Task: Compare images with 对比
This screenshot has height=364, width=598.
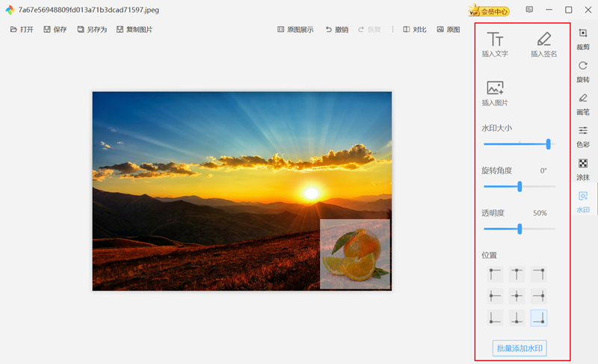Action: coord(415,30)
